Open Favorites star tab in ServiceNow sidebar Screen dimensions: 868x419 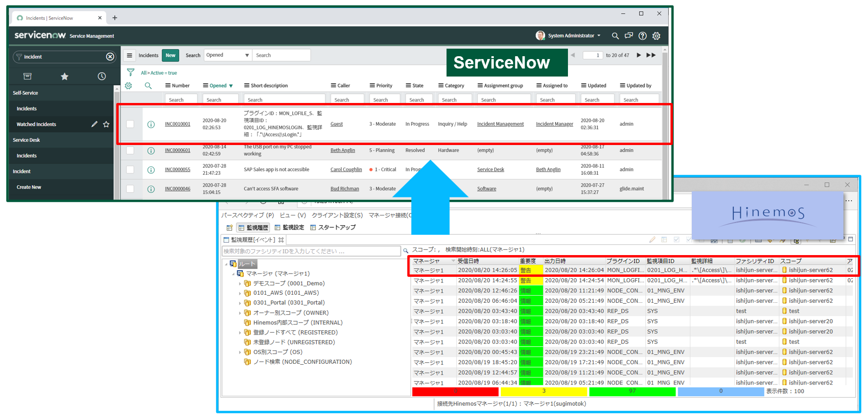click(65, 77)
